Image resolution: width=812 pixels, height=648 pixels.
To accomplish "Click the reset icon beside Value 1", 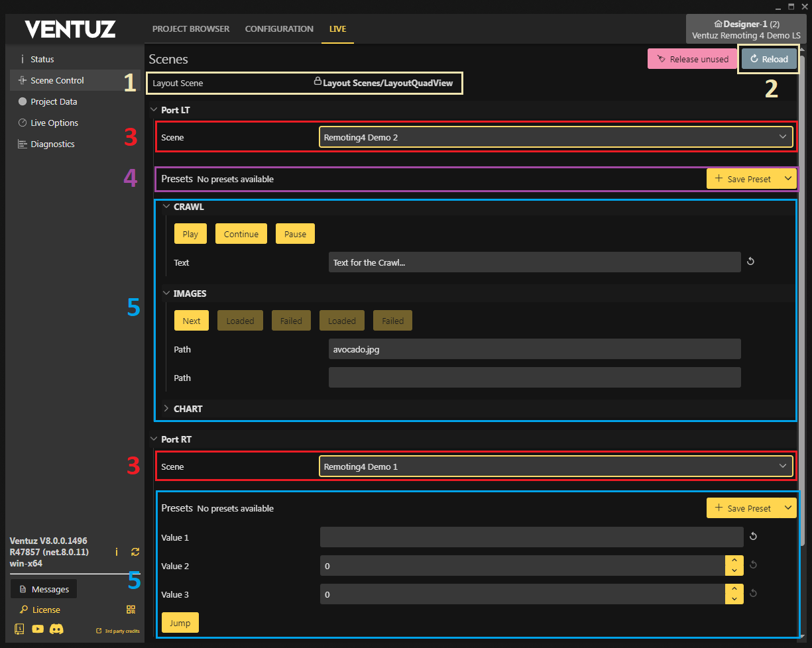I will (x=753, y=537).
